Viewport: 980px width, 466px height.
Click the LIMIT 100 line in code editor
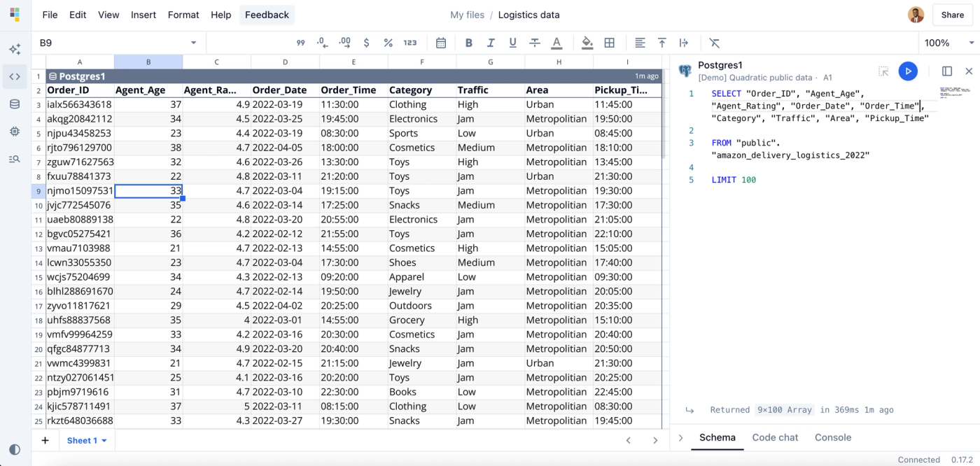(x=734, y=180)
